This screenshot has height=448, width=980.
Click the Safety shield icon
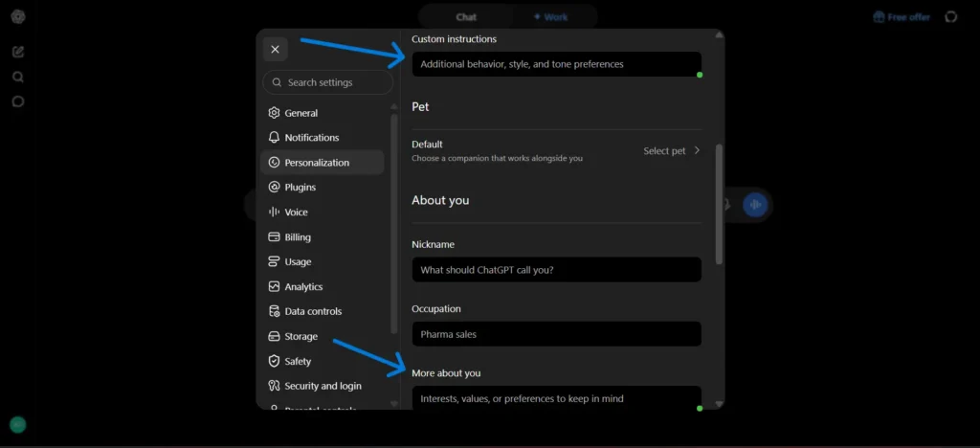coord(274,361)
